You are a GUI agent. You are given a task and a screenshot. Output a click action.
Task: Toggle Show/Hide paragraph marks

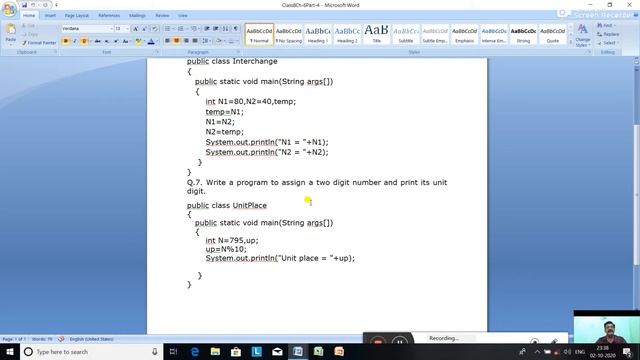(236, 29)
